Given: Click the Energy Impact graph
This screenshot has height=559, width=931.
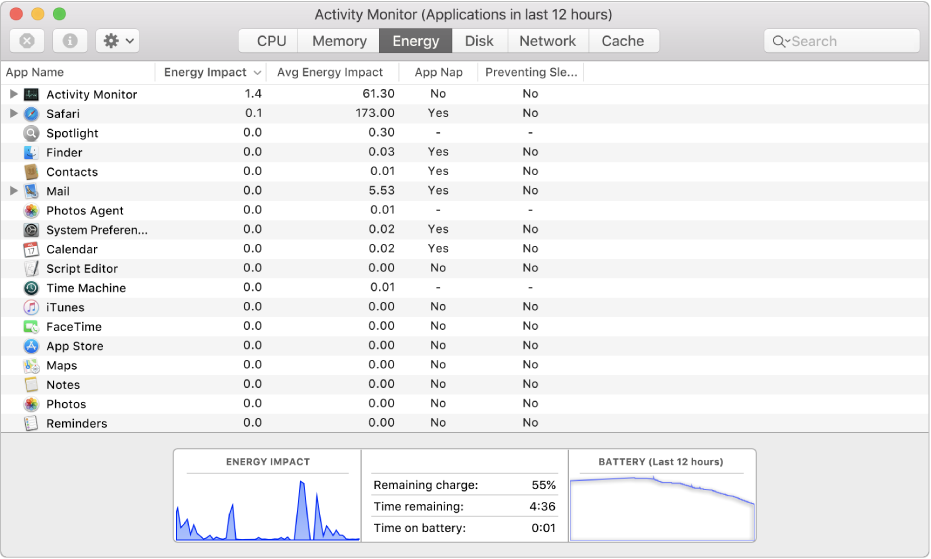Looking at the screenshot, I should click(x=268, y=510).
